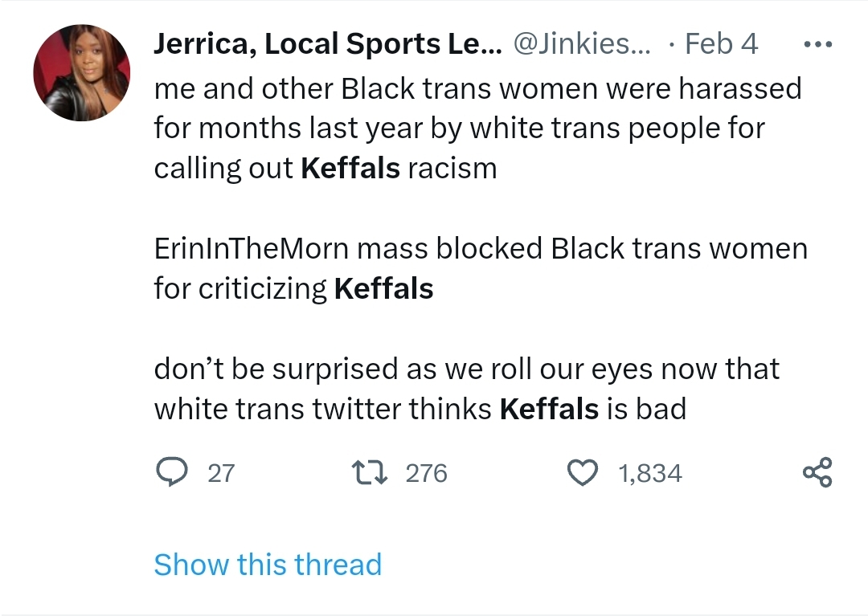Click Show this thread link

click(268, 565)
